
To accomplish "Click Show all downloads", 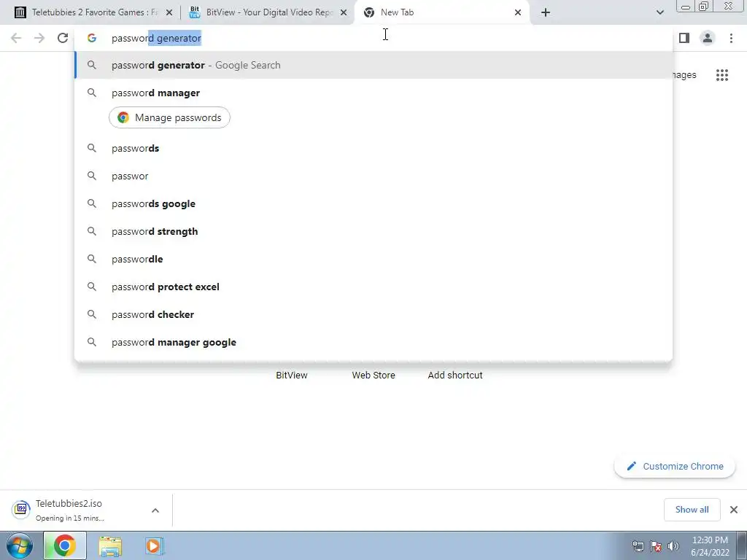I will coord(692,510).
